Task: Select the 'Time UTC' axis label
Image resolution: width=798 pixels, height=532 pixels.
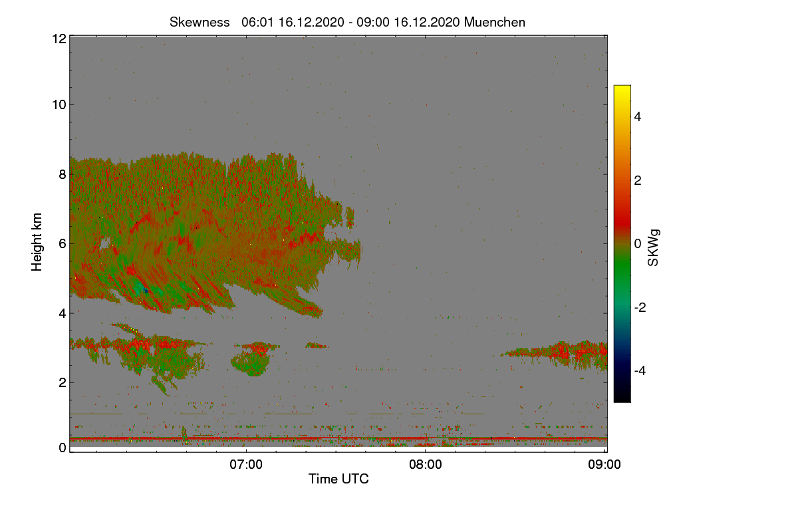Action: pyautogui.click(x=338, y=478)
